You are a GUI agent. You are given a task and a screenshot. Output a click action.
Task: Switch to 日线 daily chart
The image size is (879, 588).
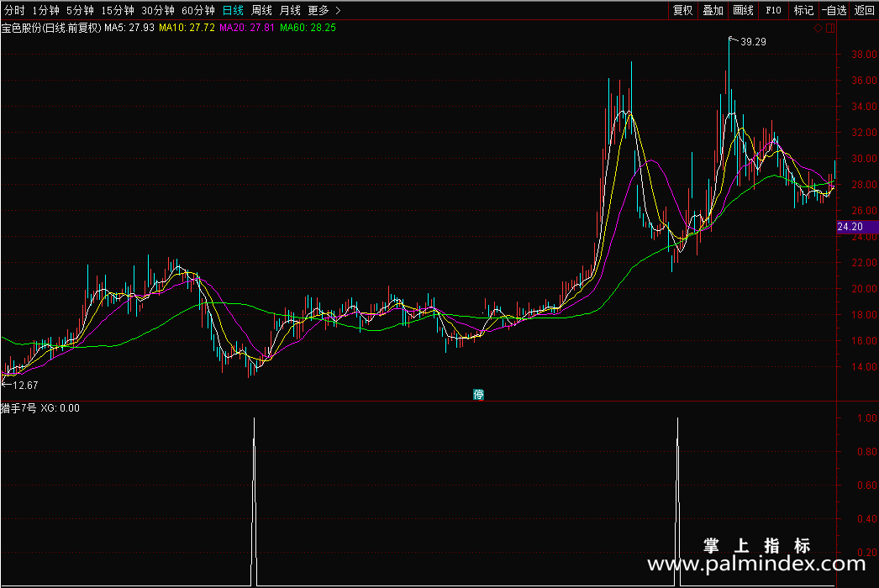pos(233,10)
